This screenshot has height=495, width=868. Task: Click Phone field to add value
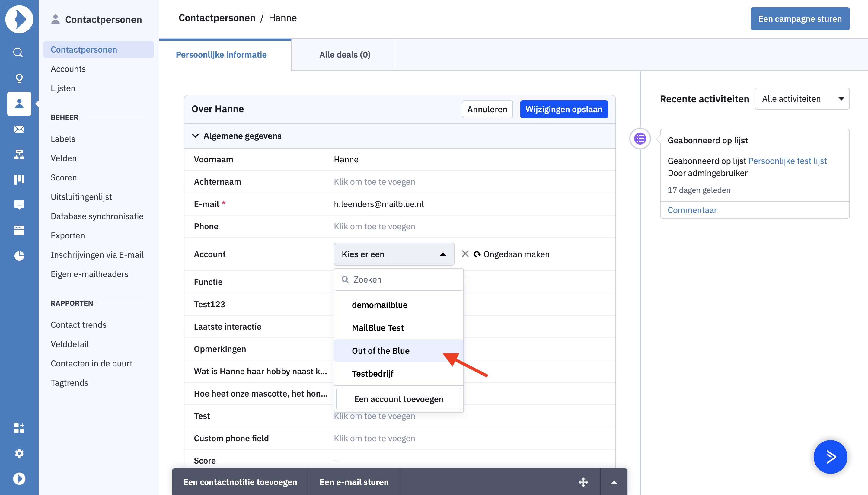tap(374, 226)
